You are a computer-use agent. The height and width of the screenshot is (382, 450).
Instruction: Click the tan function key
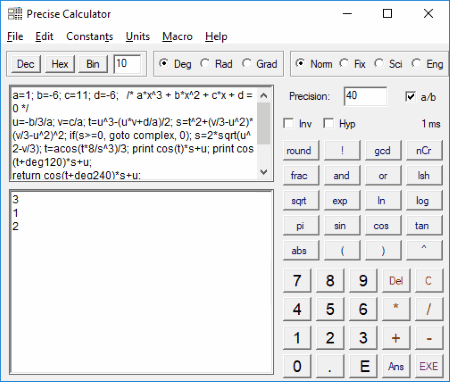tap(424, 226)
